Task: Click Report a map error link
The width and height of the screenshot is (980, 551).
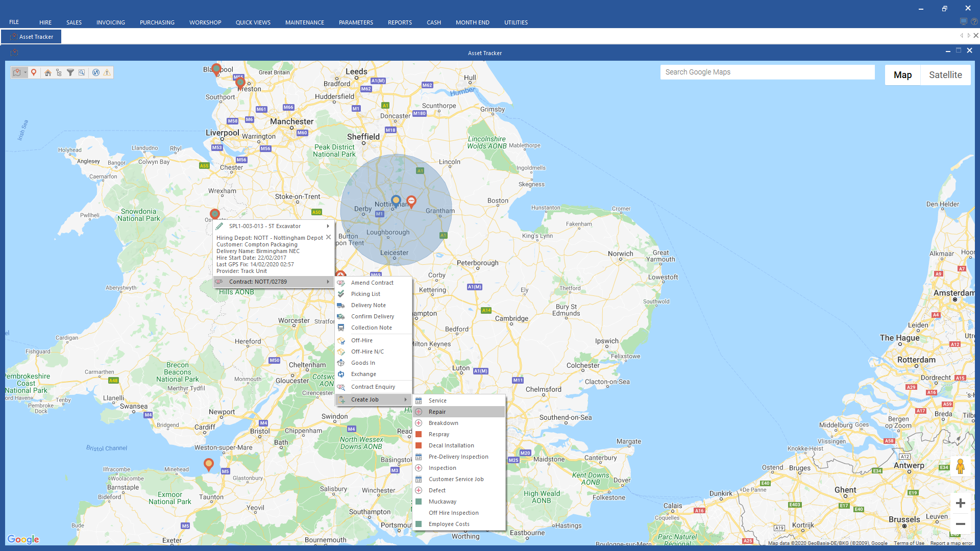Action: pos(951,543)
